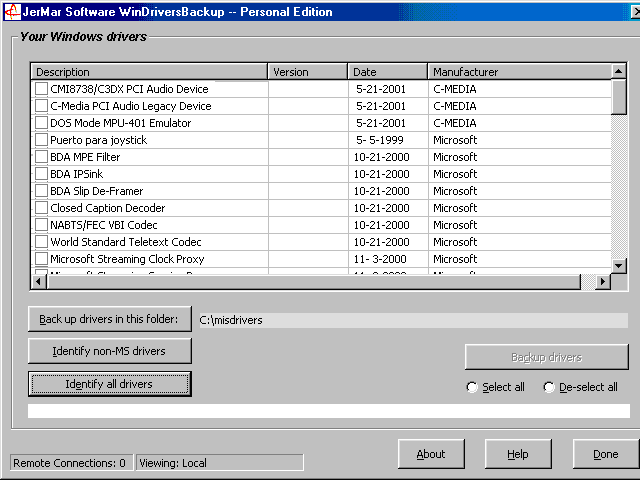
Task: Click the progress bar below Identify all drivers
Action: pos(329,411)
